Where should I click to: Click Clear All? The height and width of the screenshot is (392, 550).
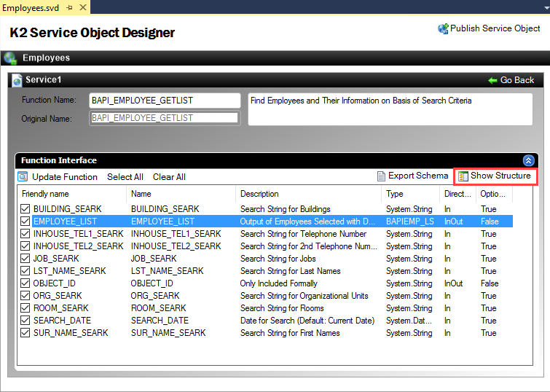169,177
